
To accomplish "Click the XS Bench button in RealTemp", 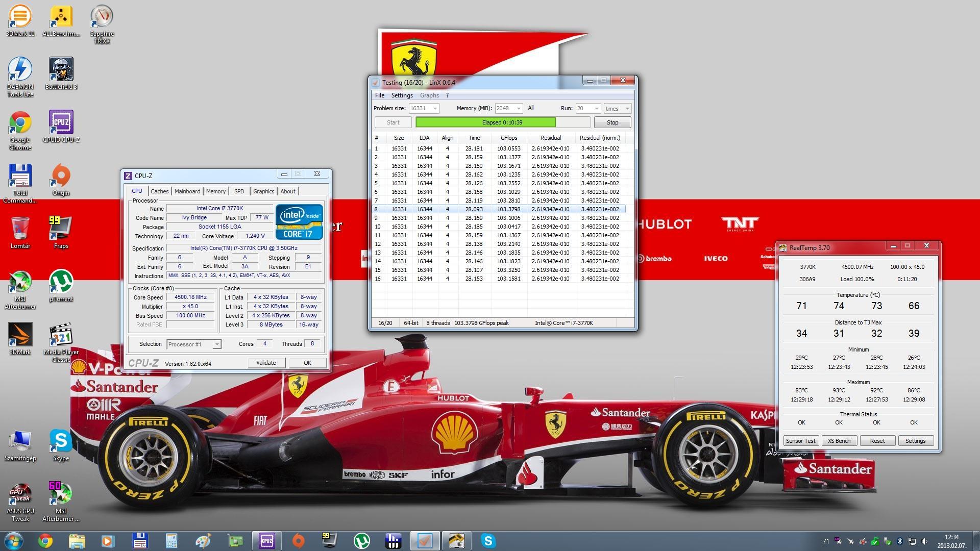I will click(839, 441).
